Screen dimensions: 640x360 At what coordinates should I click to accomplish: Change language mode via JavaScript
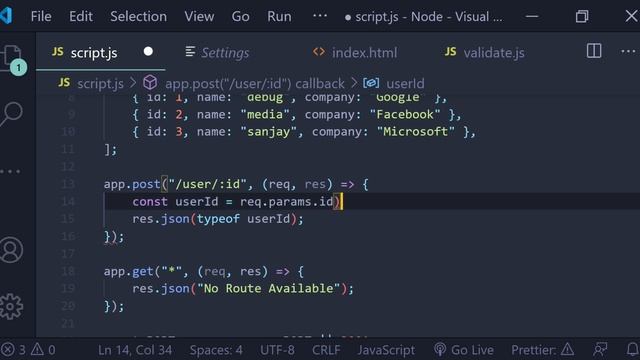coord(386,350)
